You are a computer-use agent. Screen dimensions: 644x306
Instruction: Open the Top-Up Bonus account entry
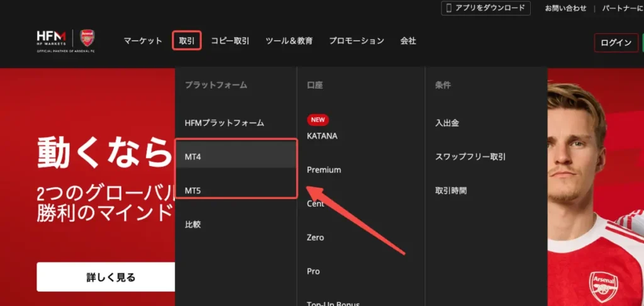tap(333, 303)
